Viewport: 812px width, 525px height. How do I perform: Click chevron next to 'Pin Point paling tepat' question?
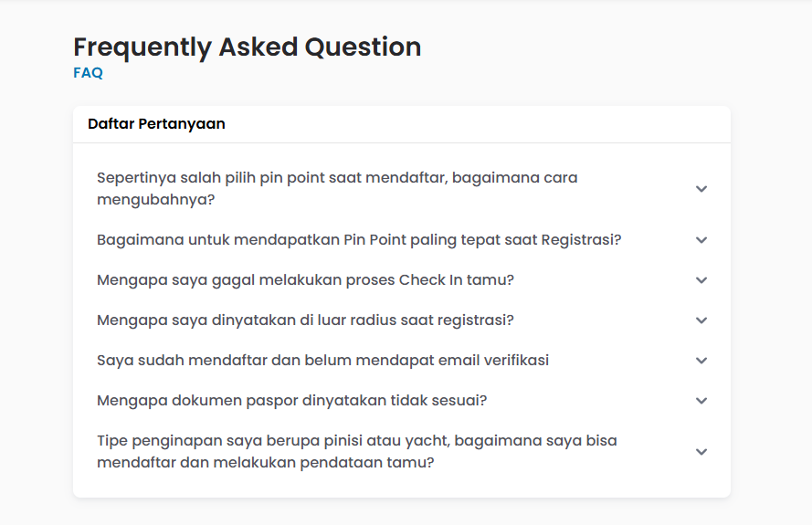click(x=701, y=240)
